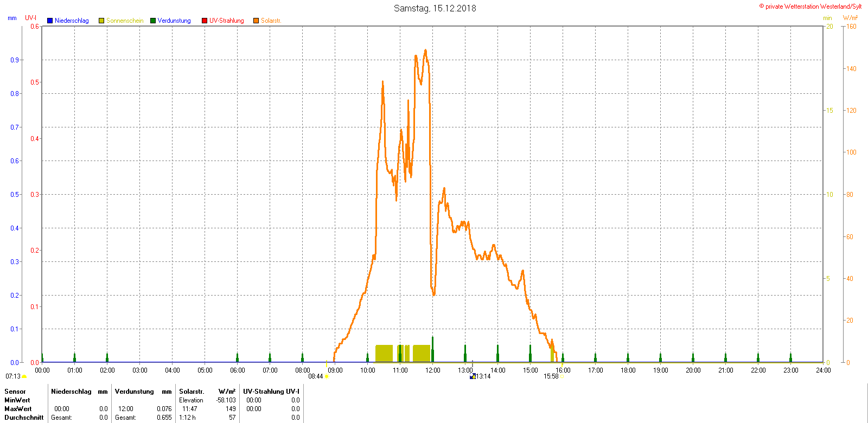Viewport: 868px width, 423px height.
Task: Click the red UV-Strahlung legend swatch
Action: [205, 21]
